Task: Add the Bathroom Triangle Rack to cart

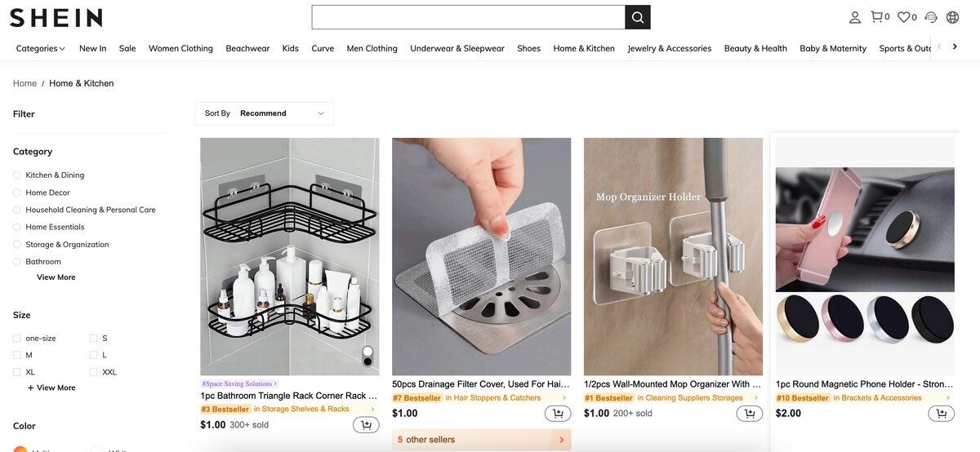Action: tap(366, 425)
